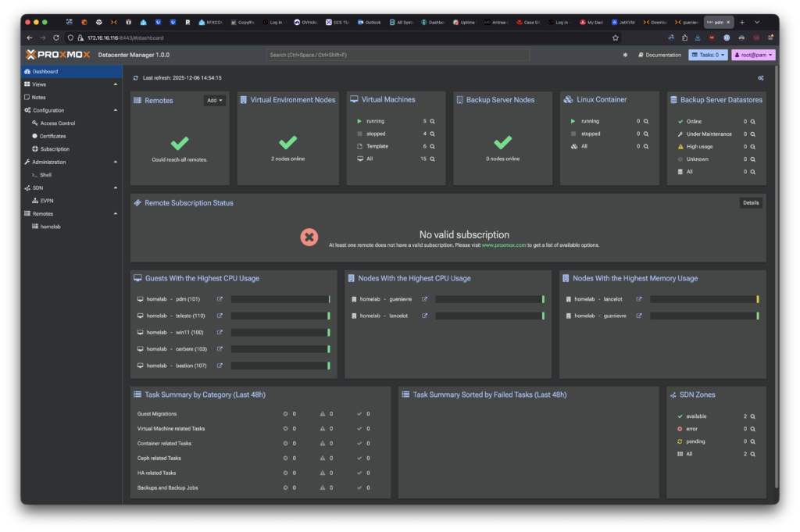Click search icon for Template virtual machines

(x=432, y=147)
